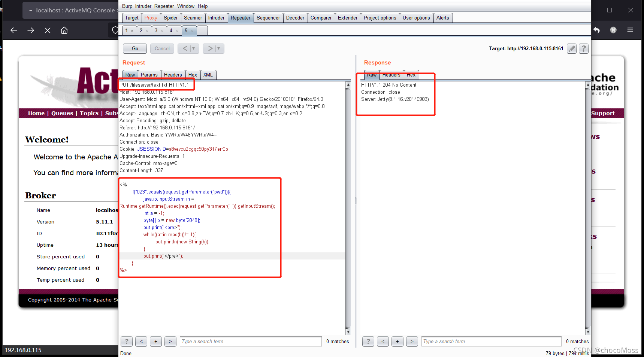
Task: Close Repeater request tab 2
Action: coord(147,31)
